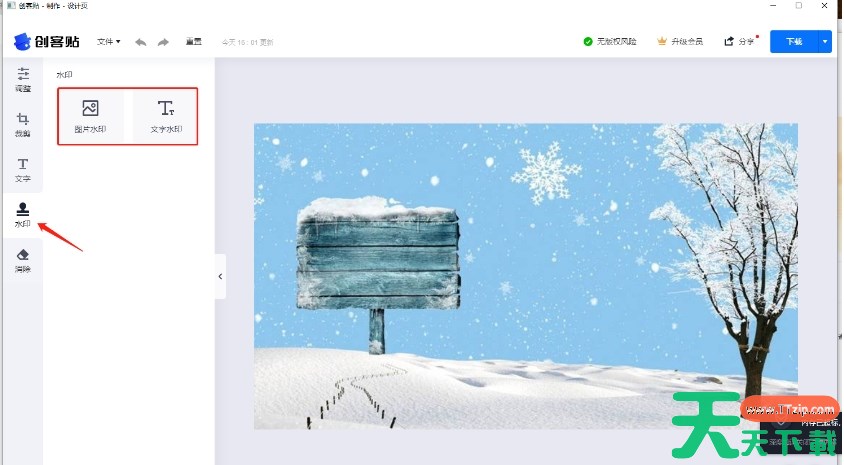844x465 pixels.
Task: Expand the 下载 download options arrow
Action: coord(825,41)
